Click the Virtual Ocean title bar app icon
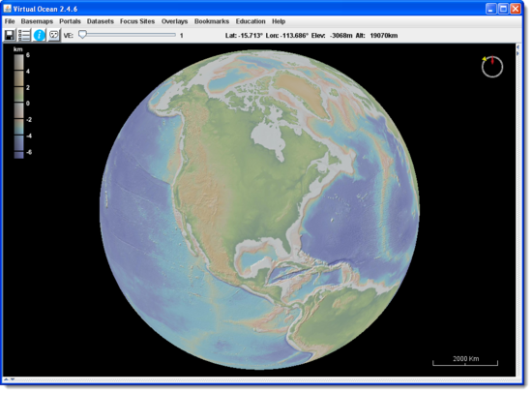Image resolution: width=532 pixels, height=393 pixels. tap(8, 9)
